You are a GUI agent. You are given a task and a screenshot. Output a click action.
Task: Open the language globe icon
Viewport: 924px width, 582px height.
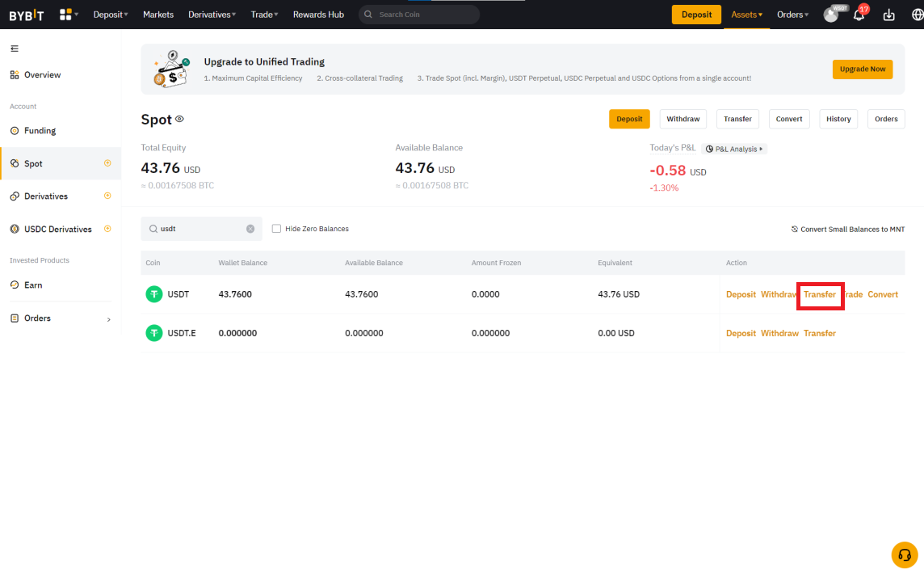coord(918,15)
